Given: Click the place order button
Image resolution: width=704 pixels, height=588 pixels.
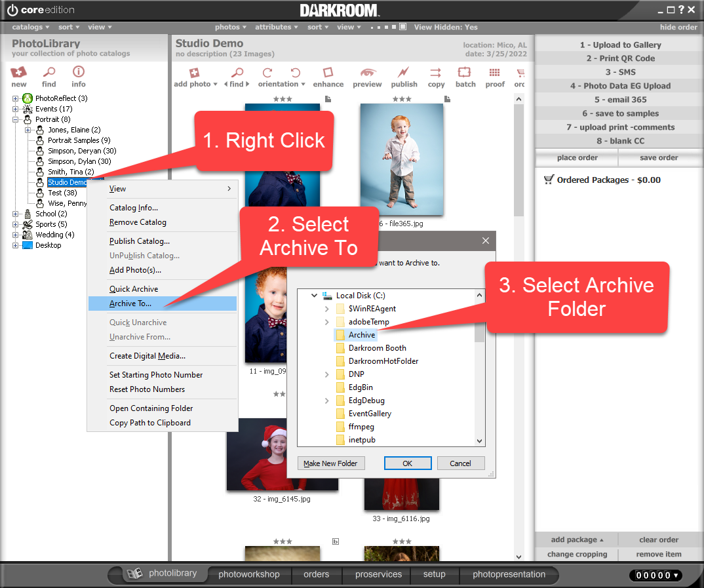Looking at the screenshot, I should 577,157.
